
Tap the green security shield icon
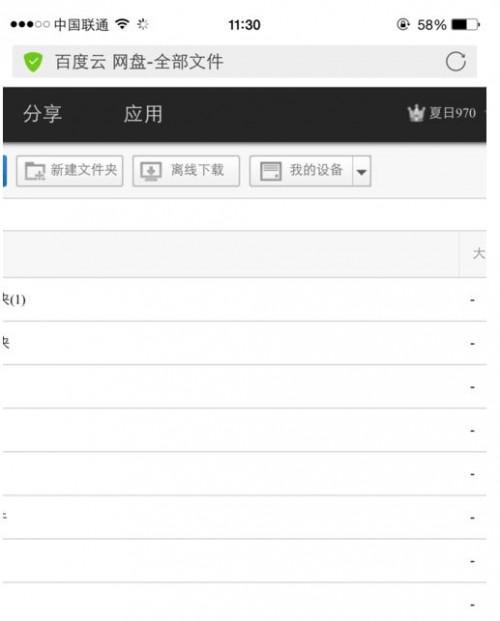click(x=33, y=62)
